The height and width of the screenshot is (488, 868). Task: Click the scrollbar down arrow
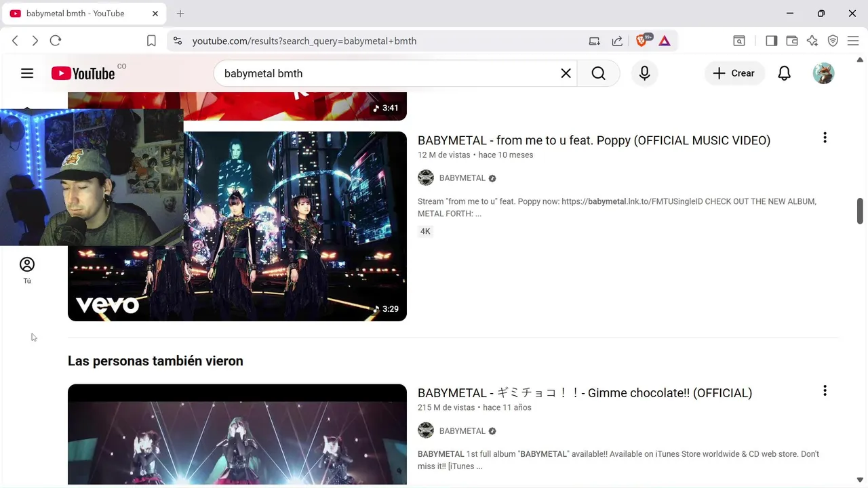pos(861,480)
